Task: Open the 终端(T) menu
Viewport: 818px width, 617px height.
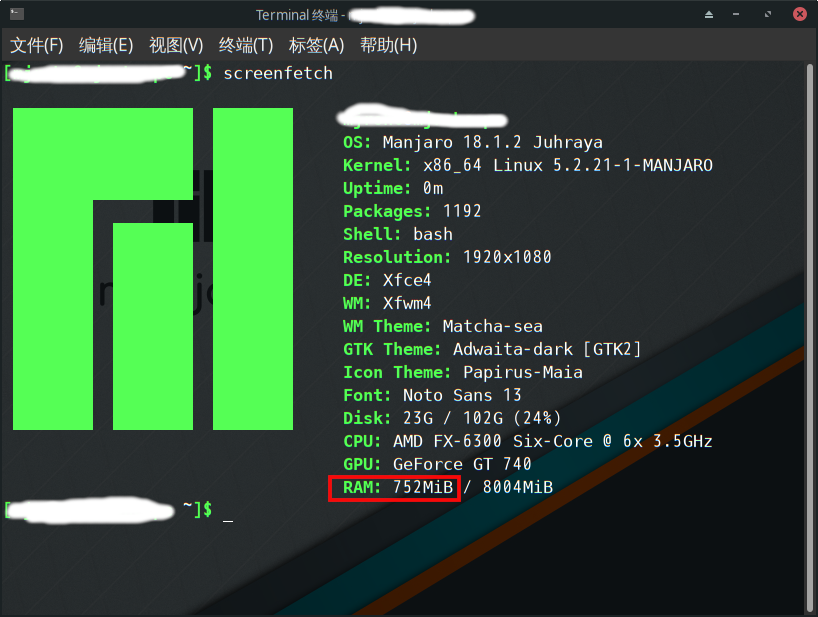Action: (246, 45)
